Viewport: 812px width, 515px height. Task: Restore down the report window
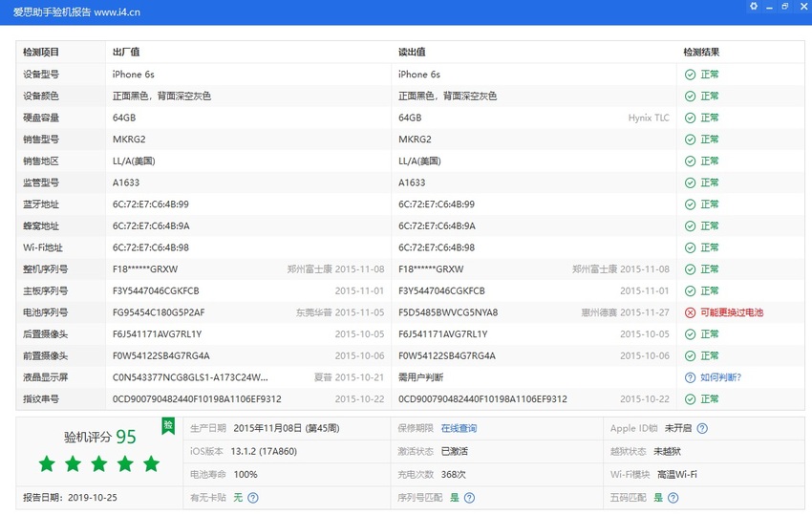[x=785, y=7]
